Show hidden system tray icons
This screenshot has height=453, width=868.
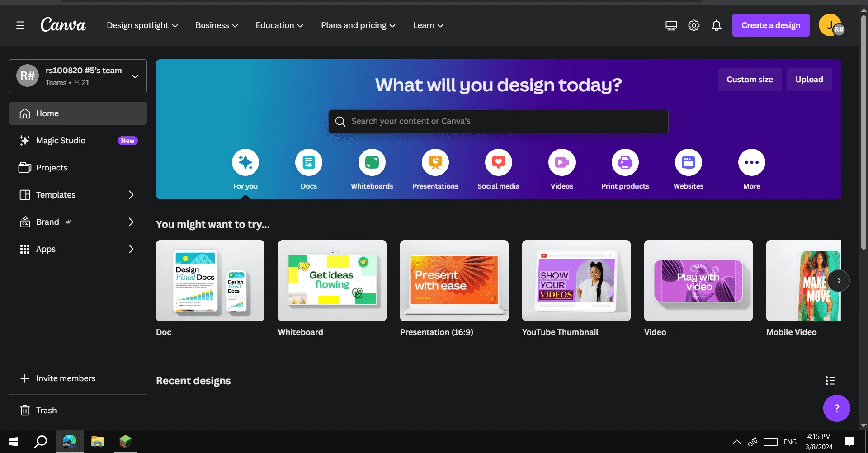(736, 442)
